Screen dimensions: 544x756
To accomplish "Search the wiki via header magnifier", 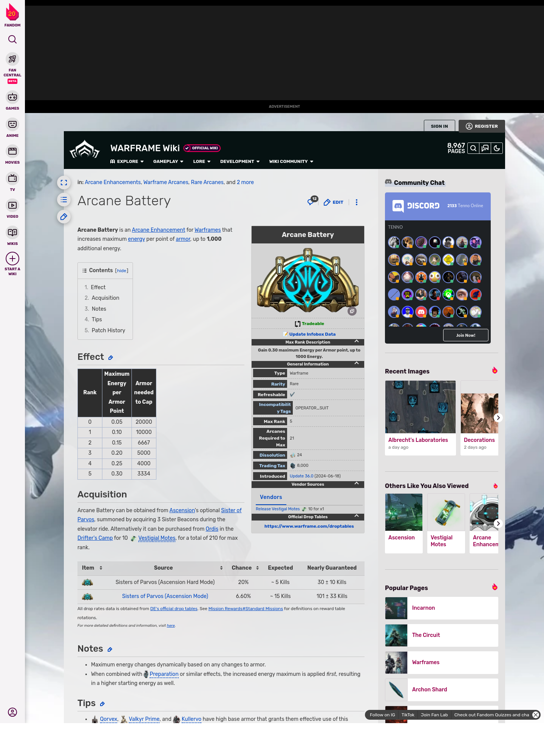I will click(473, 148).
